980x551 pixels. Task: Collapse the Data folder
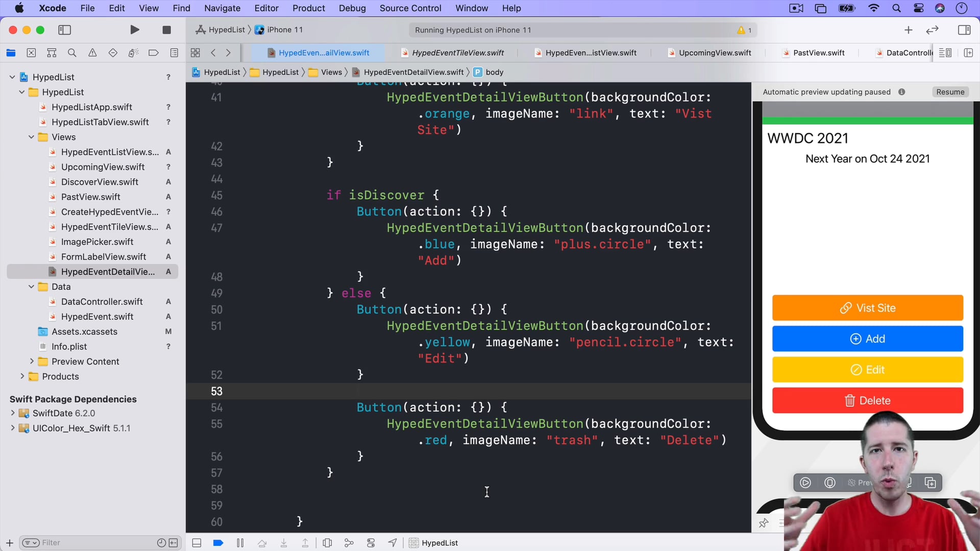(32, 287)
